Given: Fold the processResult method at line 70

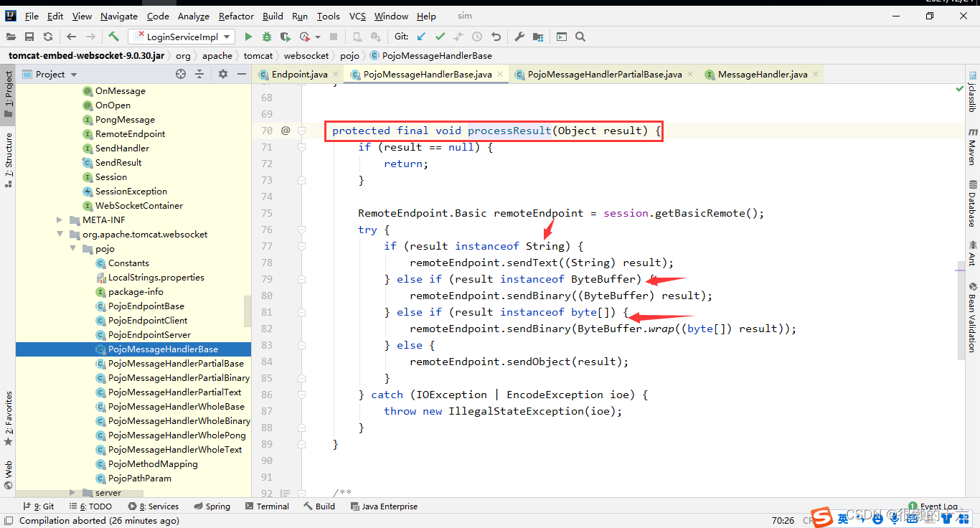Looking at the screenshot, I should (302, 131).
